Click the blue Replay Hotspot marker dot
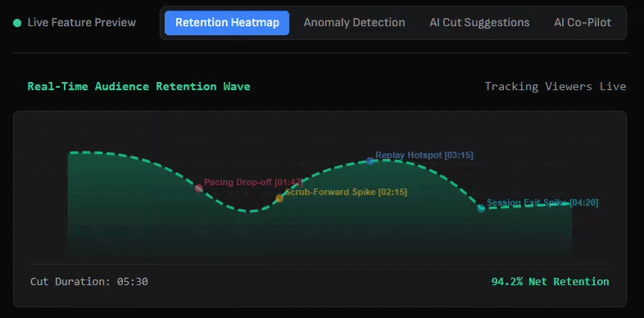The image size is (644, 318). coord(370,161)
